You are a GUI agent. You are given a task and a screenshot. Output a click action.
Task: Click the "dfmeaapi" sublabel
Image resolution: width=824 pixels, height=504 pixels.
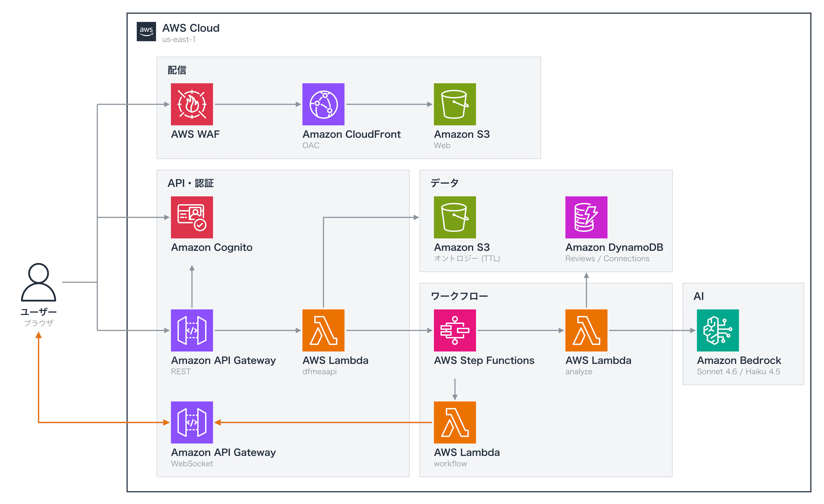point(319,372)
